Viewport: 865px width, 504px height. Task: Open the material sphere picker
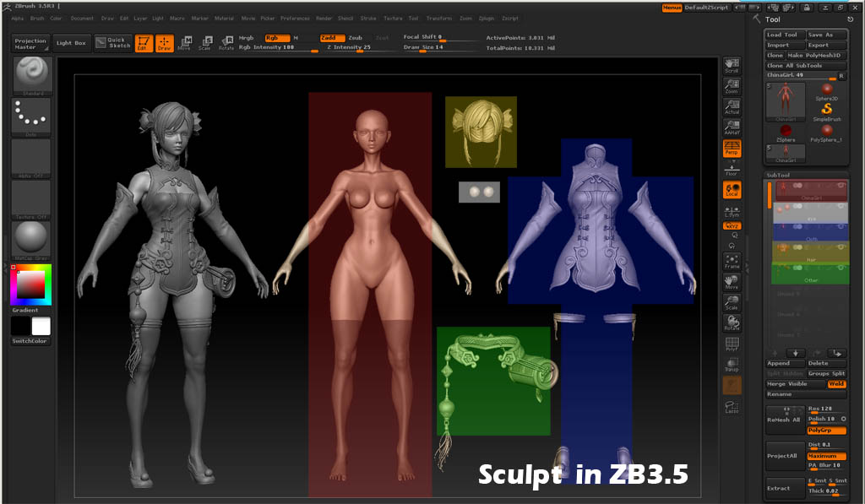point(31,241)
